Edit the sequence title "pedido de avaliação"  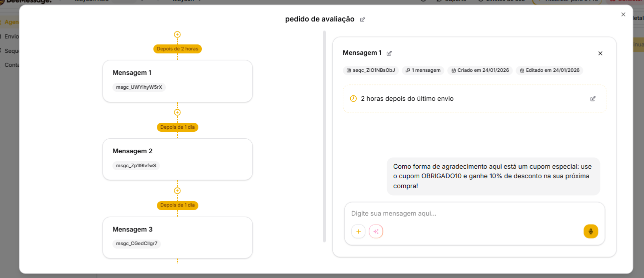tap(363, 19)
